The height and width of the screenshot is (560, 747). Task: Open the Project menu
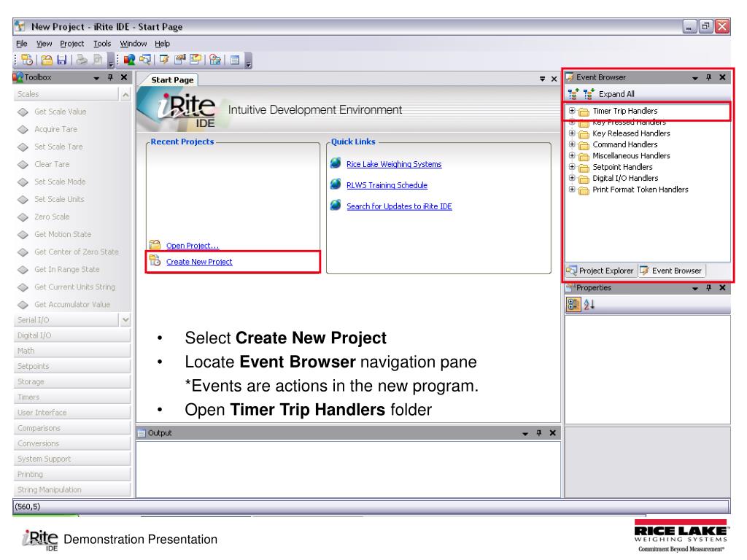point(72,43)
